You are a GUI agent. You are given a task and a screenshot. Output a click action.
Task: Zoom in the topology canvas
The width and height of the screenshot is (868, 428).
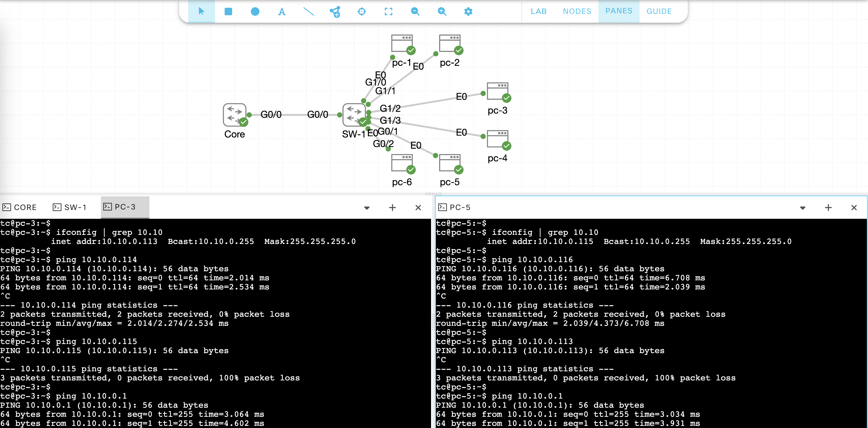point(441,12)
